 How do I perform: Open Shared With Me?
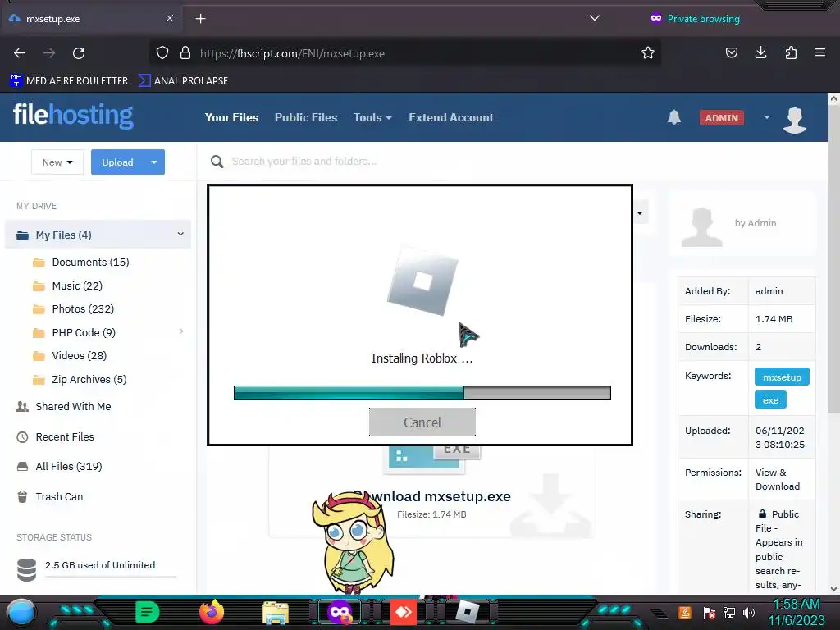coord(64,407)
